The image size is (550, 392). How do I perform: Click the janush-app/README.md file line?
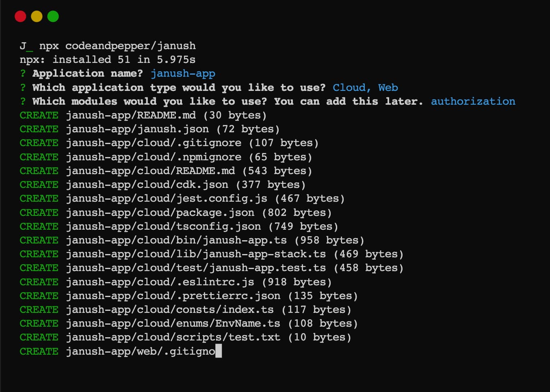[166, 115]
